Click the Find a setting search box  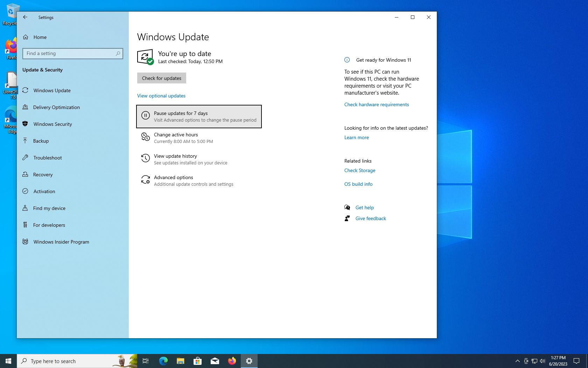click(x=70, y=53)
